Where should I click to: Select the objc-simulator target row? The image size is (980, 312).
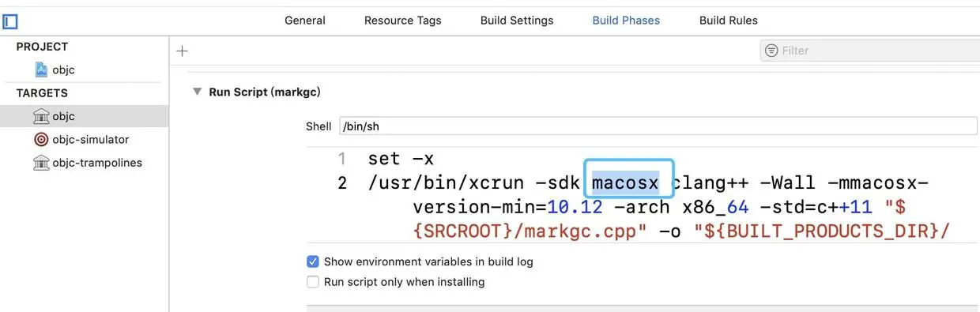(85, 139)
